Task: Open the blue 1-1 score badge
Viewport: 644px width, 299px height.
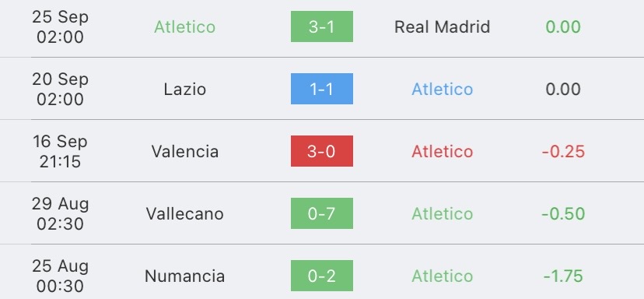Action: pyautogui.click(x=321, y=89)
